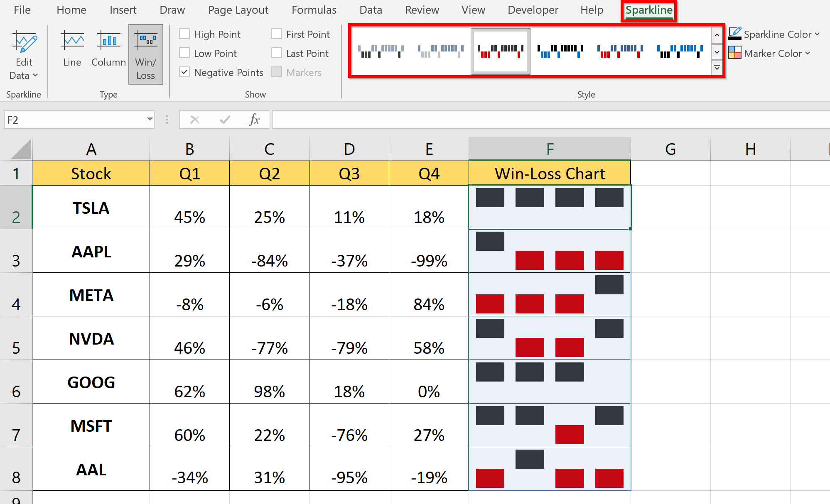Image resolution: width=830 pixels, height=504 pixels.
Task: Open the Name Box dropdown arrow
Action: [149, 120]
